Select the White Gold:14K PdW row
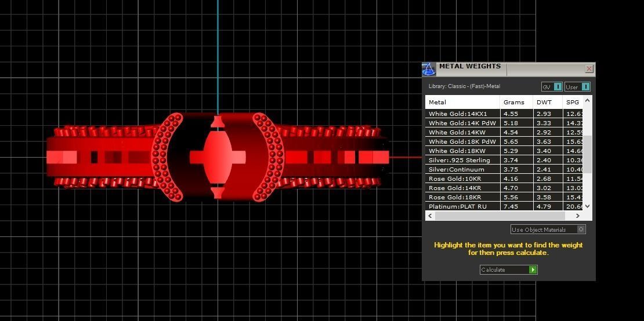Viewport: 644px width, 321px height. (x=504, y=123)
